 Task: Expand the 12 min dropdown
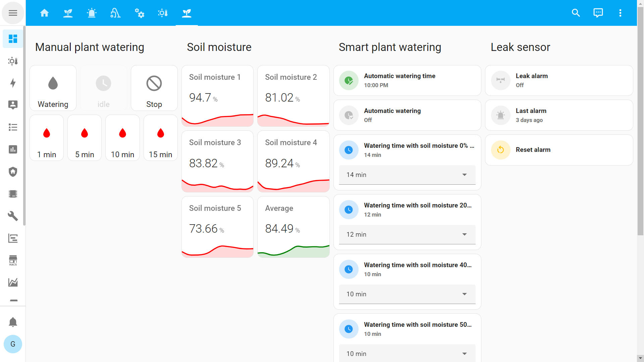coord(407,235)
